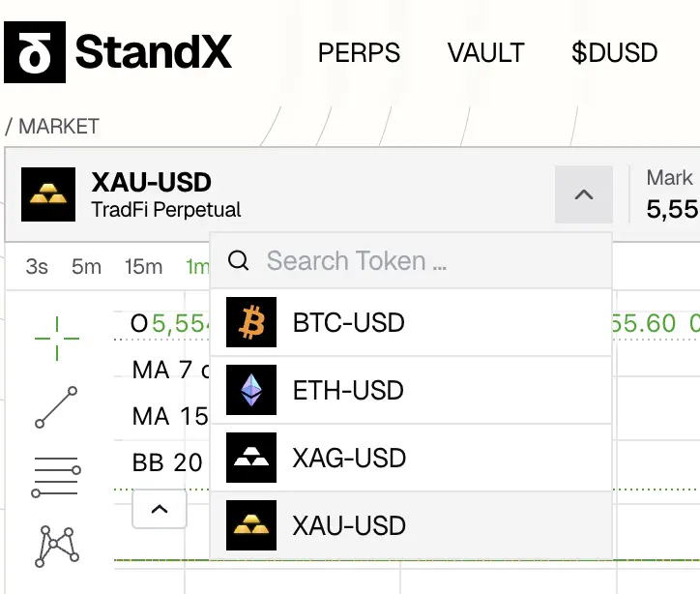Go to the $DUSD page
Image resolution: width=700 pixels, height=594 pixels.
coord(614,52)
